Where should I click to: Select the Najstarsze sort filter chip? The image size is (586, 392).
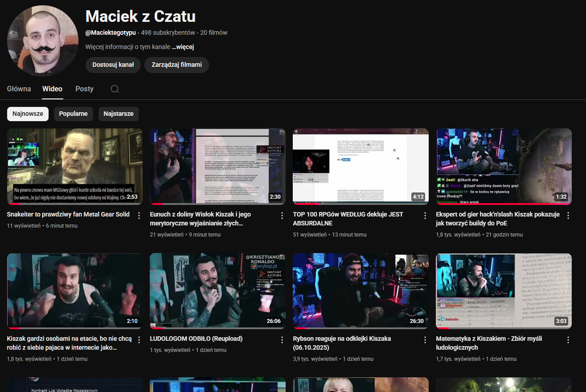tap(119, 114)
